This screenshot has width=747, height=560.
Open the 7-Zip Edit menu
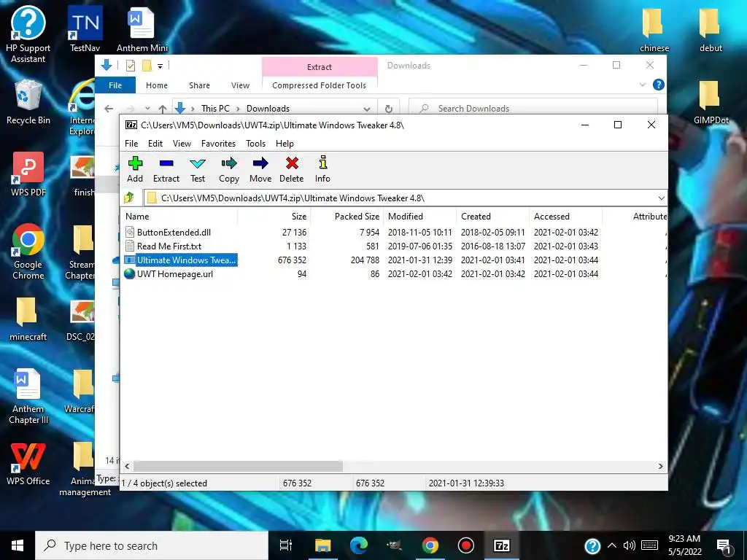pyautogui.click(x=155, y=144)
